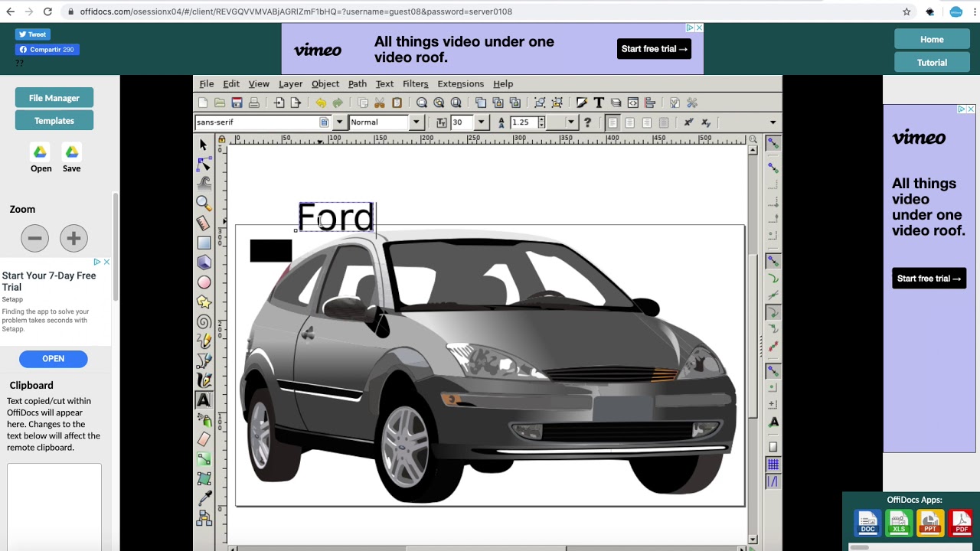Click the zoom minus button
This screenshot has height=551, width=980.
click(x=34, y=238)
